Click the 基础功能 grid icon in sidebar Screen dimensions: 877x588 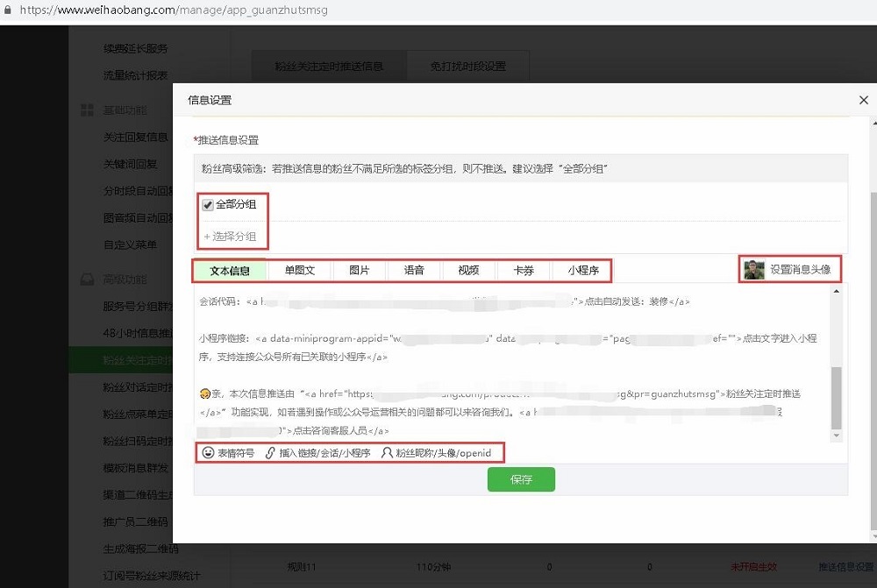[87, 110]
